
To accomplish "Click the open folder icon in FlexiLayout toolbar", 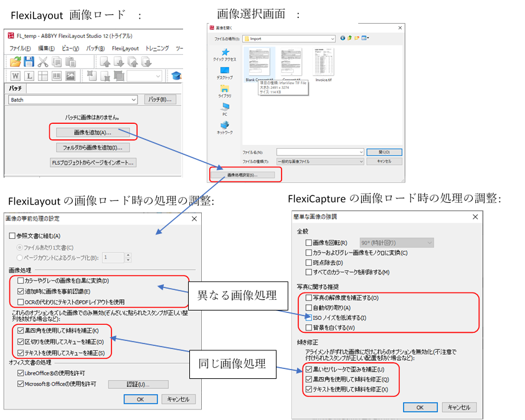I will click(x=16, y=61).
